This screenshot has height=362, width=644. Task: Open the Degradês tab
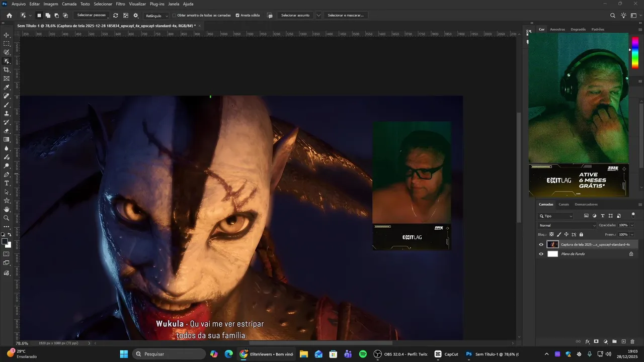(578, 29)
